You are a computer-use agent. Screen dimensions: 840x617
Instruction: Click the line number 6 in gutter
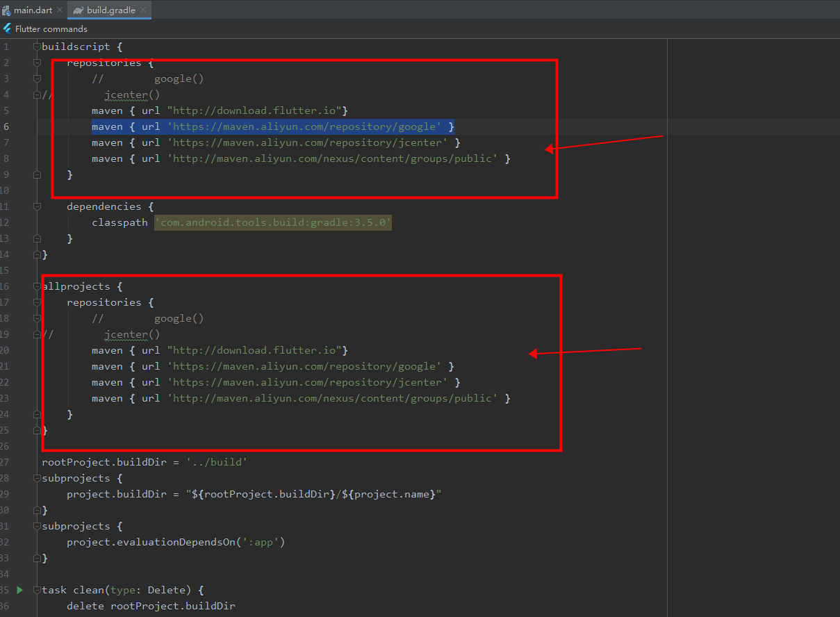coord(6,126)
